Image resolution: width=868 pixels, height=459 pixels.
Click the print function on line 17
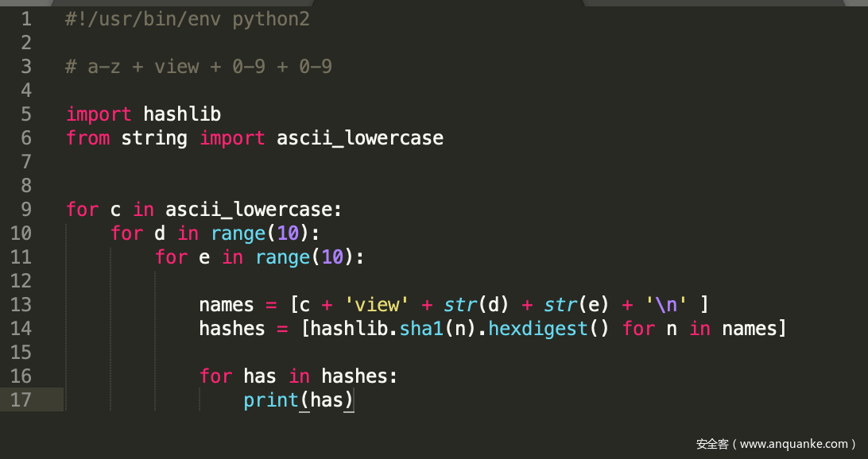pyautogui.click(x=270, y=400)
